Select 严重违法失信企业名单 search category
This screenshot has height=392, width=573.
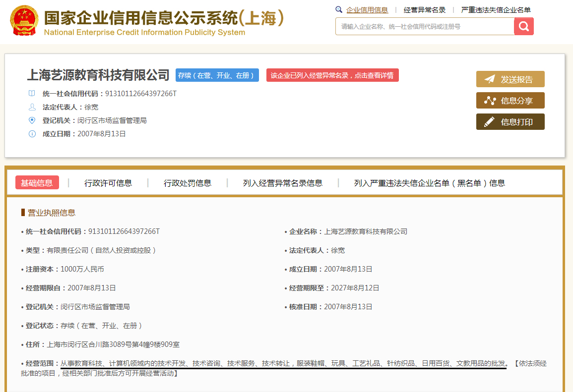[496, 10]
